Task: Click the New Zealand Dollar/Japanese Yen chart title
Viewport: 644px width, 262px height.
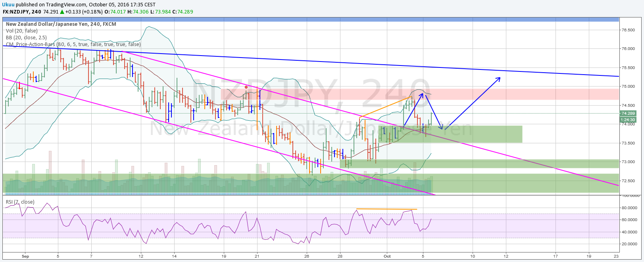Action: tap(61, 24)
